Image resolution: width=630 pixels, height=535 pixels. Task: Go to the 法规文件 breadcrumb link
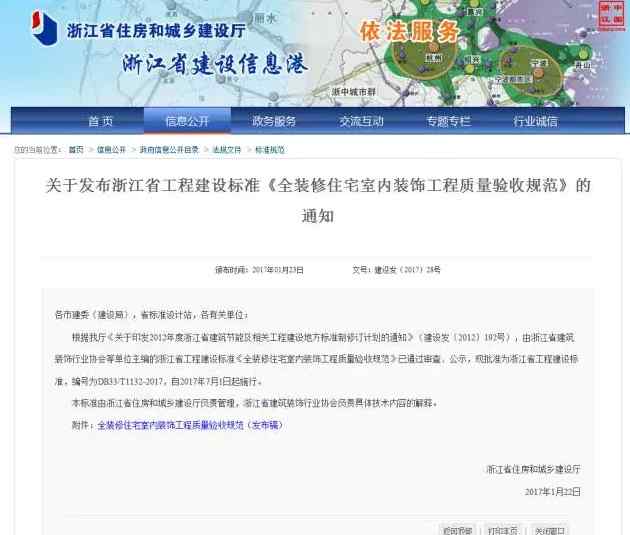(x=227, y=150)
